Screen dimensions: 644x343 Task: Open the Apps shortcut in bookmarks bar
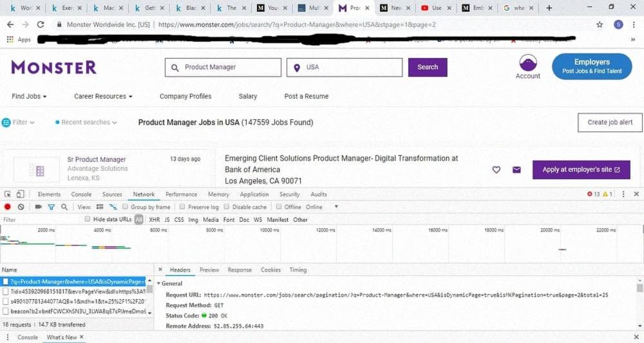19,39
